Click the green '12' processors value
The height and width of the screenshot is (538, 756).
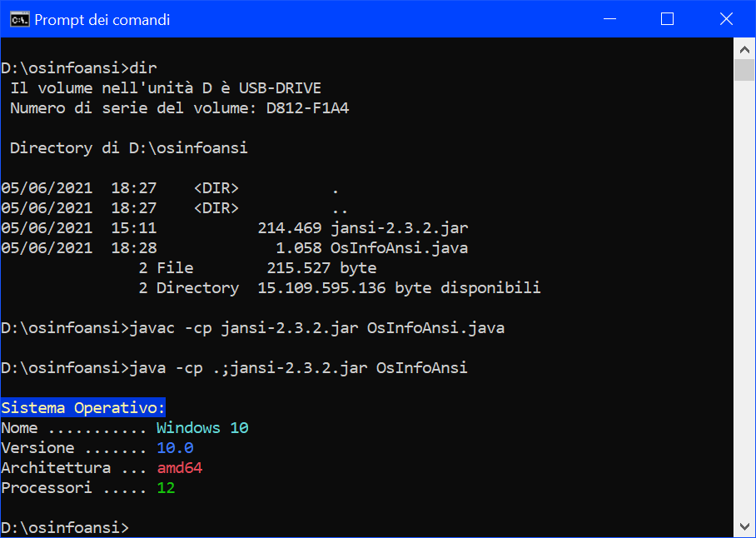tap(166, 488)
